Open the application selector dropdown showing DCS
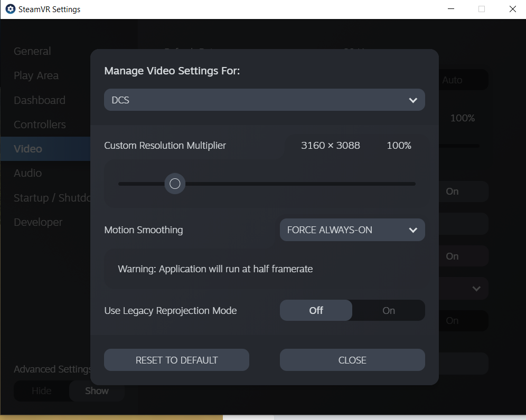 pos(265,100)
